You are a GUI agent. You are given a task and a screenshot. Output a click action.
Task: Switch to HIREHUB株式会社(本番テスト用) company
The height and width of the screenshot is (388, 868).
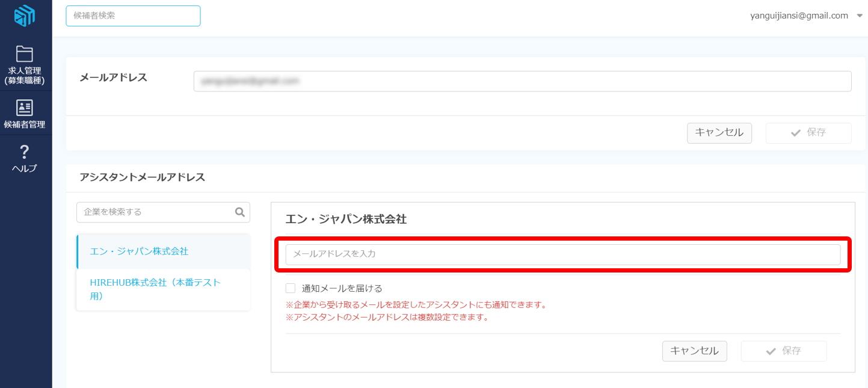tap(155, 289)
